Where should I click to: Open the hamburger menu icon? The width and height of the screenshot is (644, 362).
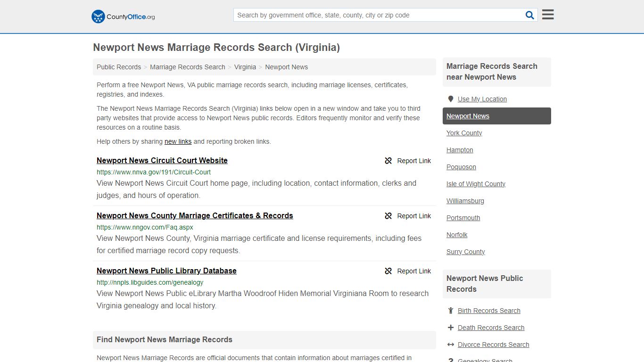coord(548,15)
